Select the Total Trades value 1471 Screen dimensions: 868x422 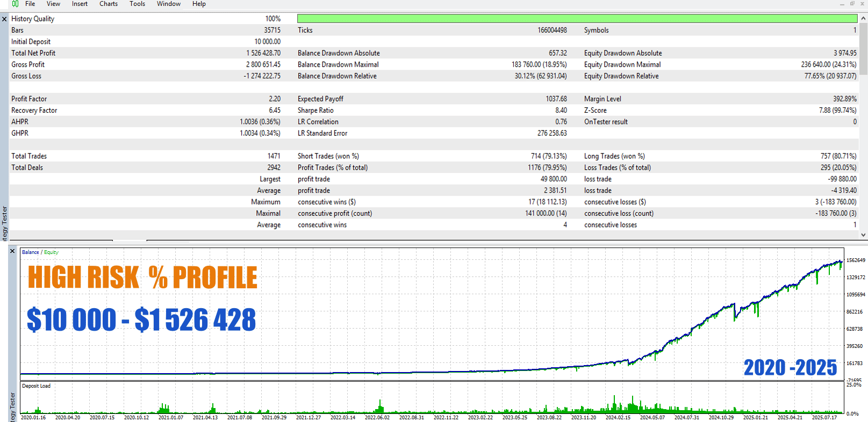[x=274, y=156]
